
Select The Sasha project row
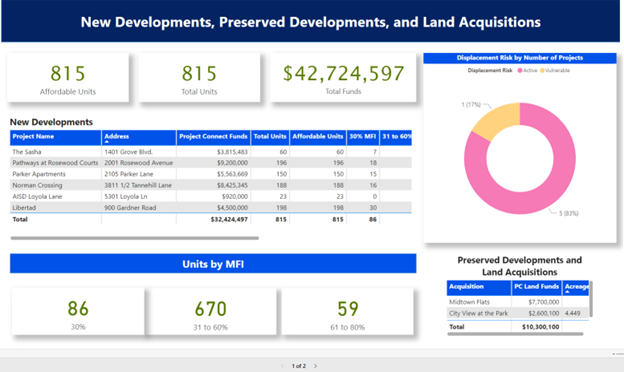211,152
